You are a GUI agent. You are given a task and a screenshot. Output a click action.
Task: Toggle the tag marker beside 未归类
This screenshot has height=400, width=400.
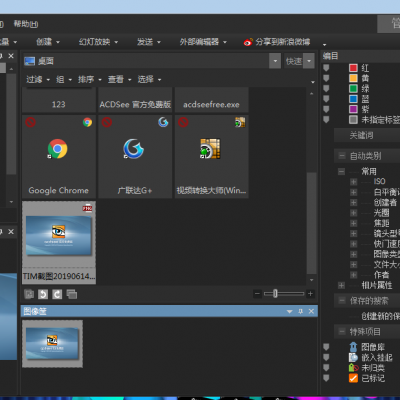coord(326,368)
